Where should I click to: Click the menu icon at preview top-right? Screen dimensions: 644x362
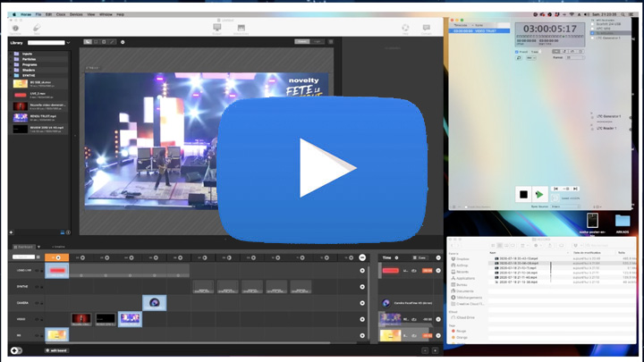point(331,41)
